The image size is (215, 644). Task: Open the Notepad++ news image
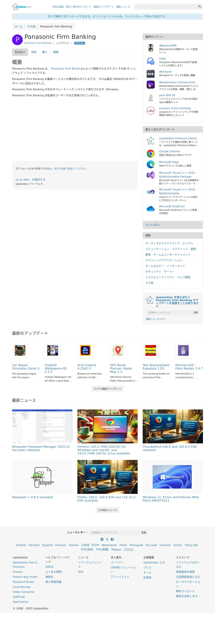(42, 477)
